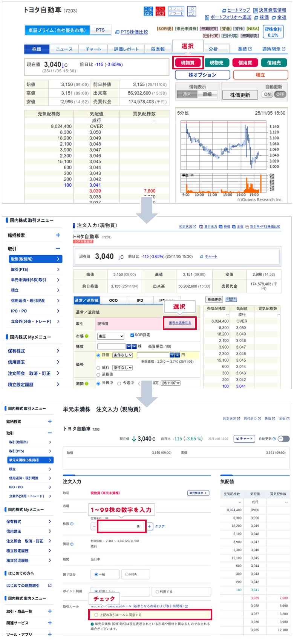This screenshot has height=644, width=294.
Task: Open the 条件なし dropdown beside 指値
Action: 122,355
